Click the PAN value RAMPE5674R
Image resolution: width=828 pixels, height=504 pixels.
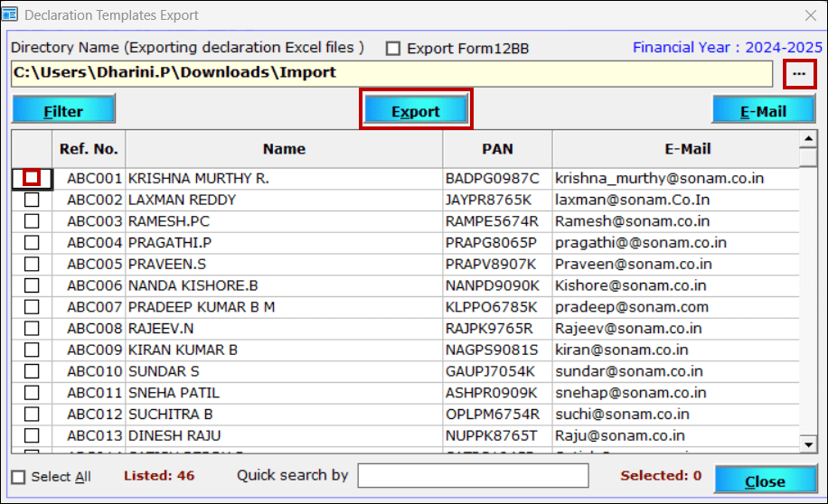pyautogui.click(x=492, y=221)
